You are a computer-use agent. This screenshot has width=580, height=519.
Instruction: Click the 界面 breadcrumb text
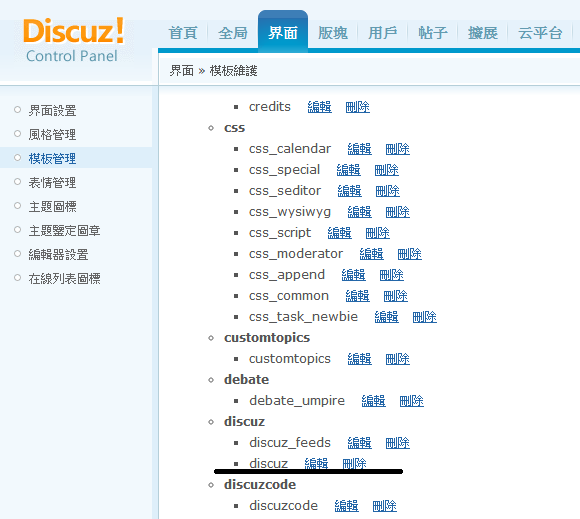point(182,70)
